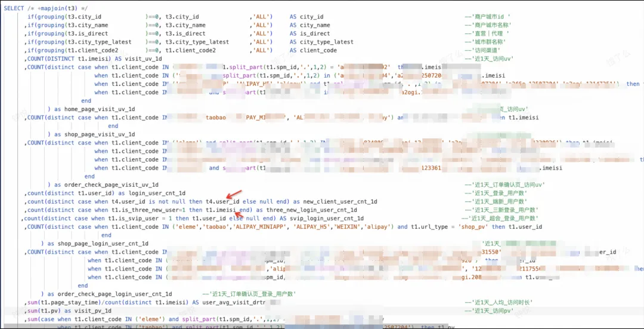The height and width of the screenshot is (329, 644).
Task: Click the order_check_page_visit_uv_1d alias
Action: pos(112,185)
